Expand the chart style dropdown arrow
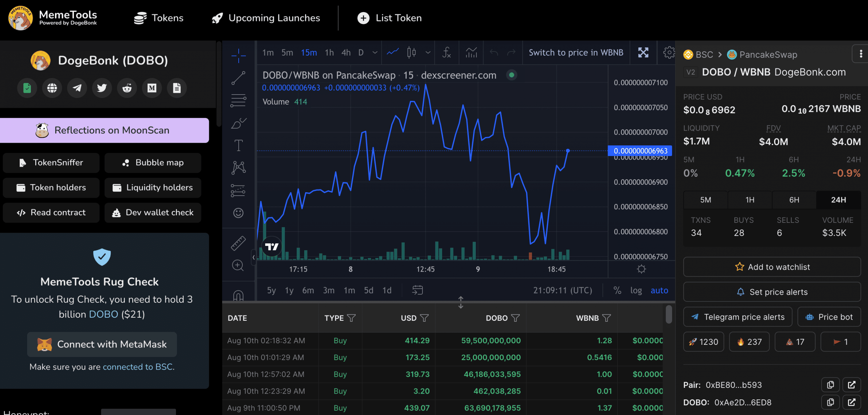868x415 pixels. pos(428,53)
